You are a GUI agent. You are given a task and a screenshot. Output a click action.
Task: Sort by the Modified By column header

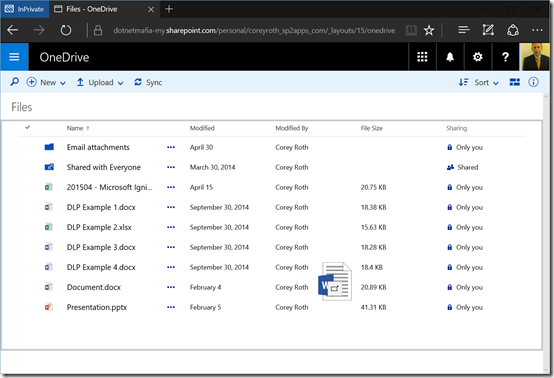pos(292,128)
